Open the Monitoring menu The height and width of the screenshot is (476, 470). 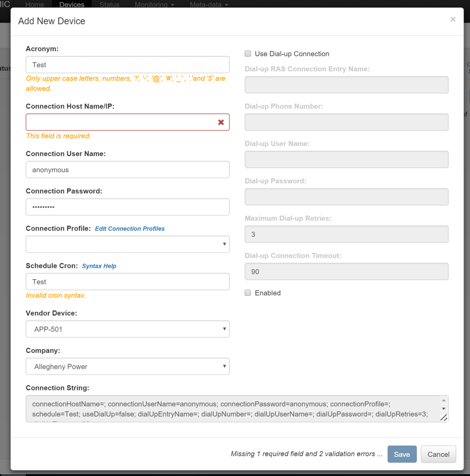(154, 5)
